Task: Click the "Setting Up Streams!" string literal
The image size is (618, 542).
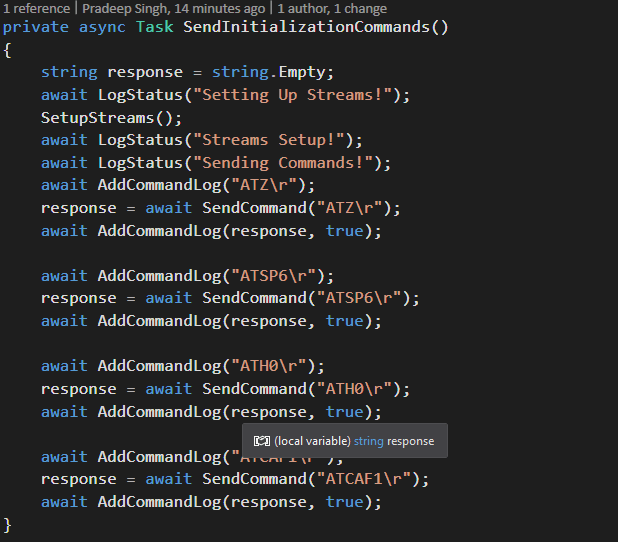Action: pyautogui.click(x=292, y=95)
